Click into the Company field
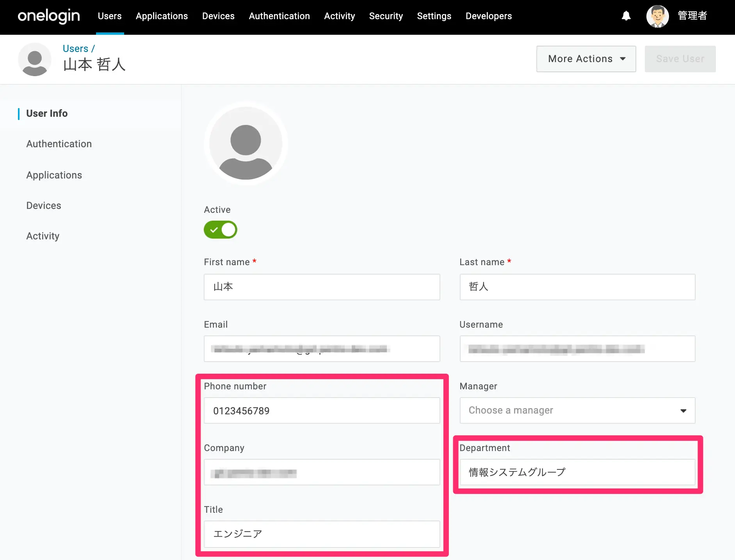 coord(322,472)
